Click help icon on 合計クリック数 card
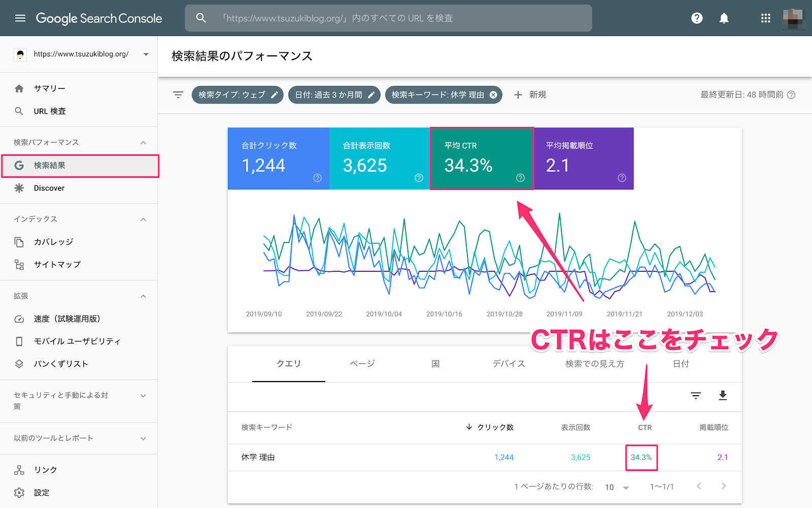 coord(317,178)
